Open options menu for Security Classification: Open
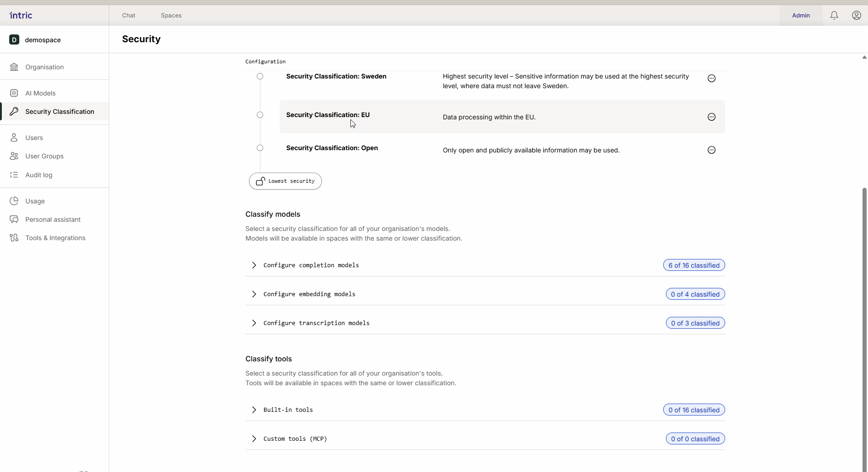868x472 pixels. pos(711,150)
